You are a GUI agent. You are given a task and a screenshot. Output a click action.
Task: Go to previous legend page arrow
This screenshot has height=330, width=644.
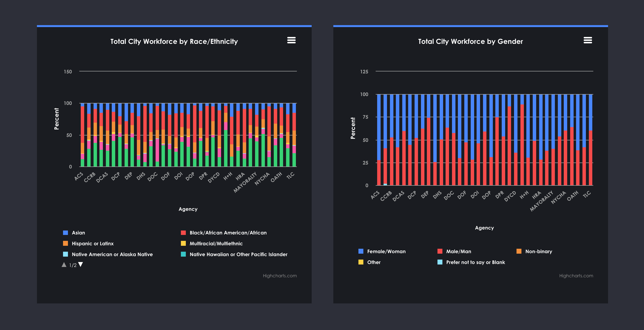tap(64, 265)
